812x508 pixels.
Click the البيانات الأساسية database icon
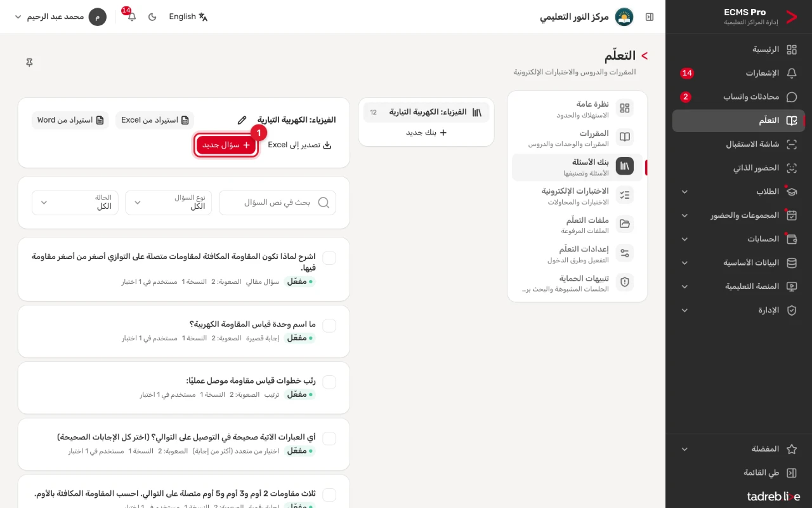(792, 263)
